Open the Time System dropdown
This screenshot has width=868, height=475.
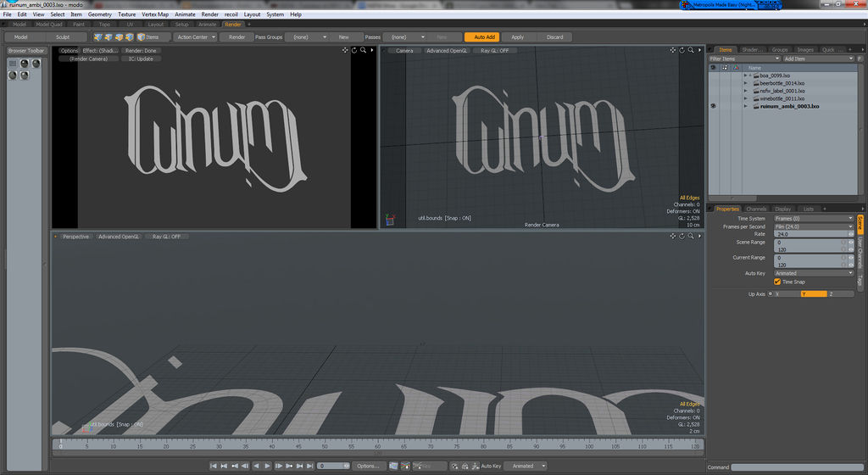pyautogui.click(x=813, y=219)
